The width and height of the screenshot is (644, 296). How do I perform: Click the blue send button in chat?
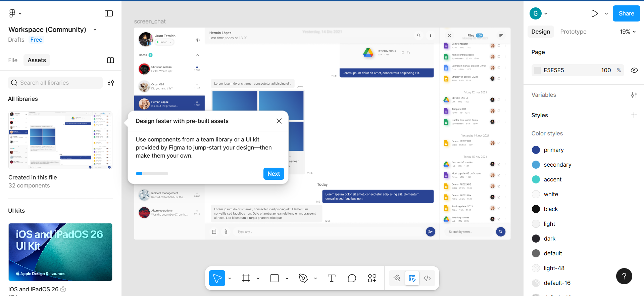(431, 231)
